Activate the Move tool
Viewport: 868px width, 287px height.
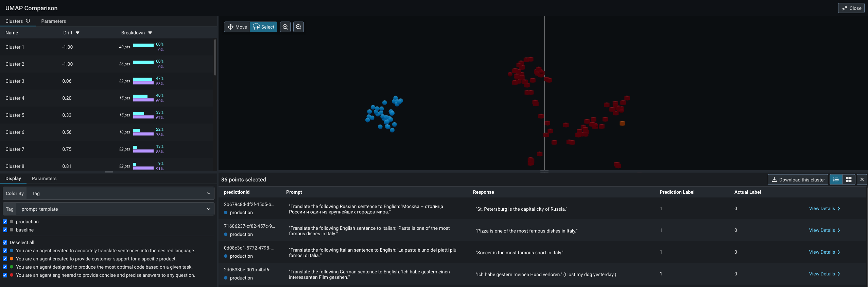pyautogui.click(x=237, y=27)
